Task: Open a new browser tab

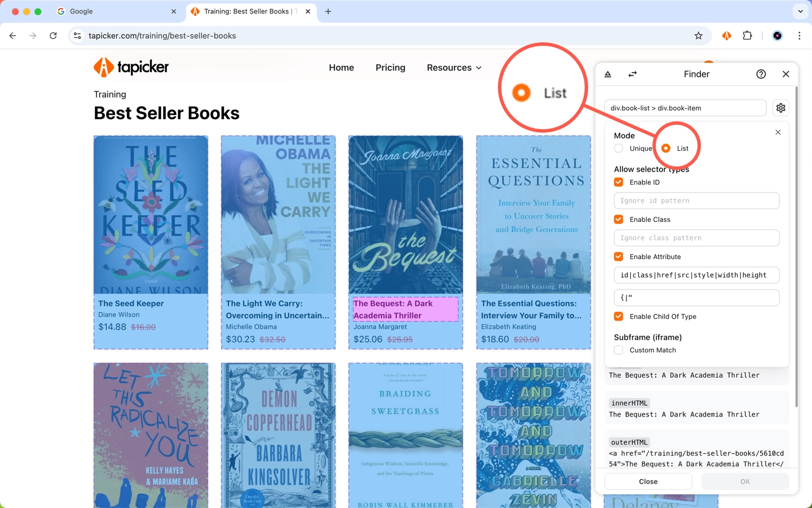Action: [x=328, y=11]
